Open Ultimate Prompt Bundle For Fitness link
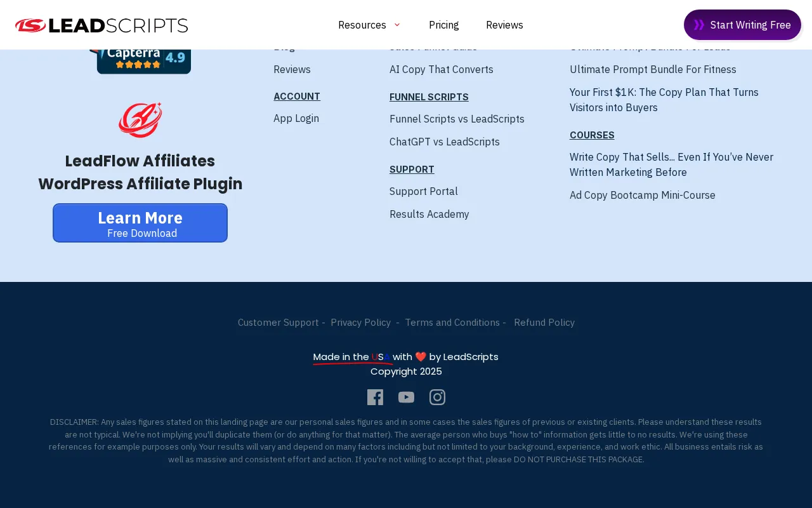The height and width of the screenshot is (508, 812). pos(653,69)
